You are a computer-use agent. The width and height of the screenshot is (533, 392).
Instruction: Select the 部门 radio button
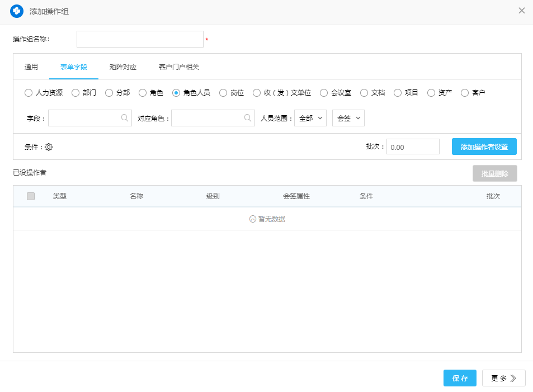[x=76, y=93]
